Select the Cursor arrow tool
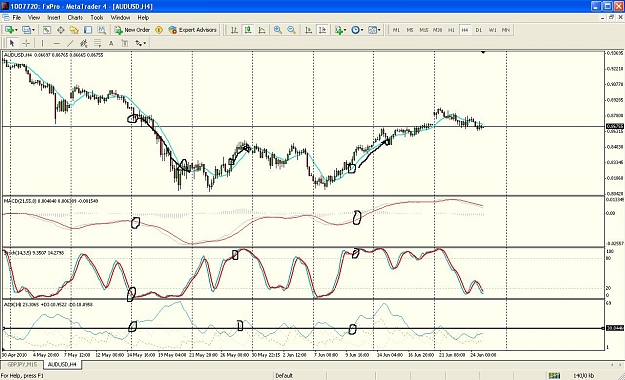Screen dimensions: 625x380 tap(12, 43)
